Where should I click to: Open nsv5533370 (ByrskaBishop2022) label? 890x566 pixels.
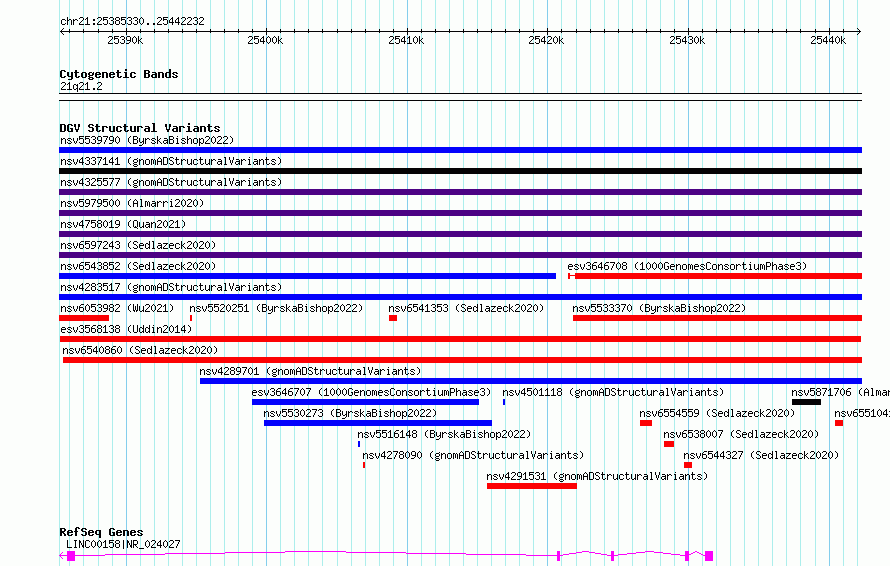pos(659,308)
